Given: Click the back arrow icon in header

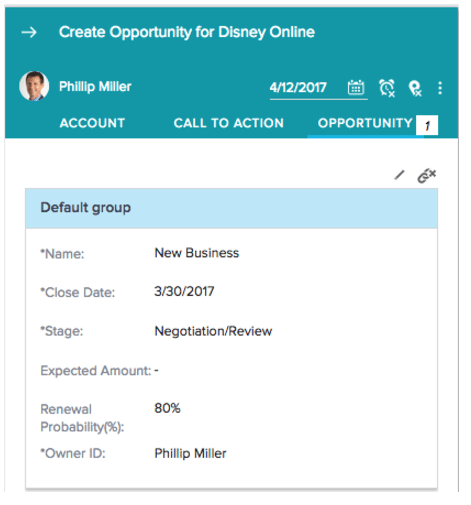Looking at the screenshot, I should pyautogui.click(x=29, y=32).
